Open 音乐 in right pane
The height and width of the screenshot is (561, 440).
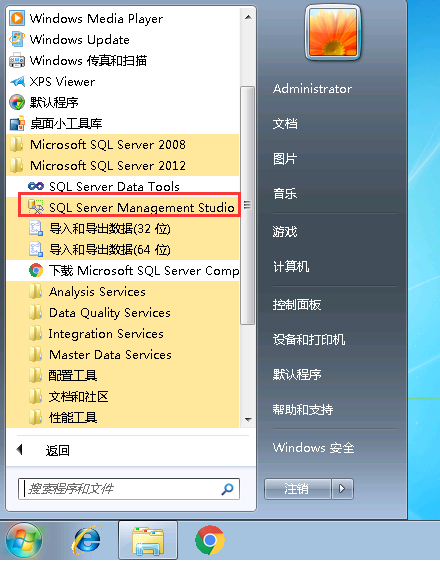tap(285, 194)
